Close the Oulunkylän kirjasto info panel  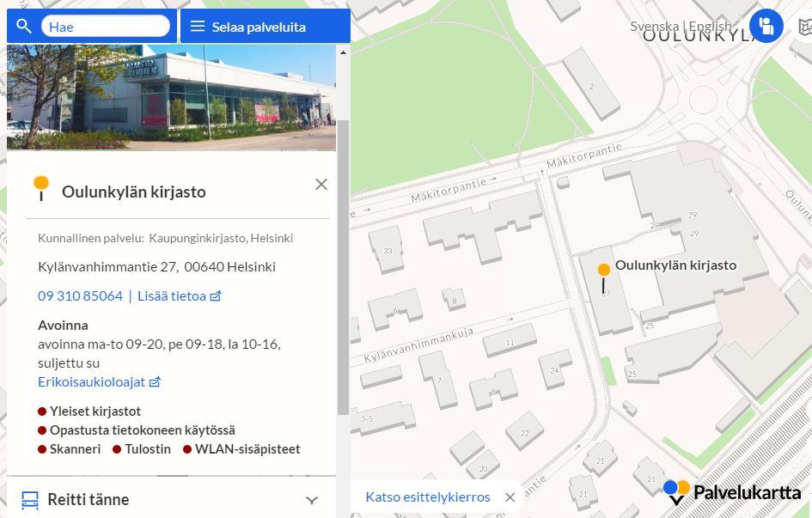[321, 184]
